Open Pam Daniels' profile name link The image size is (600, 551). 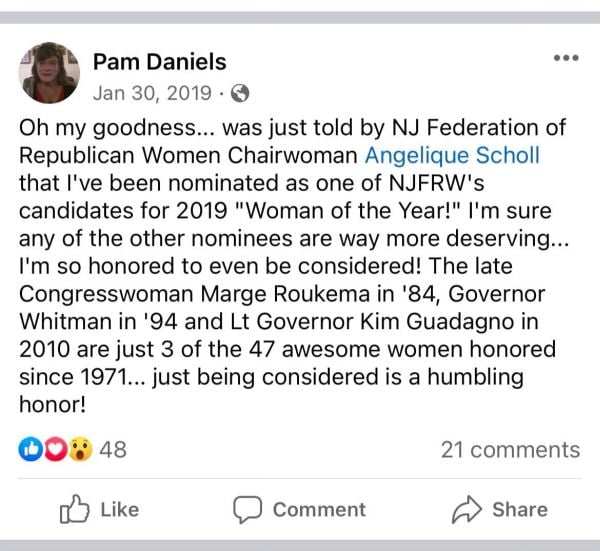tap(158, 61)
